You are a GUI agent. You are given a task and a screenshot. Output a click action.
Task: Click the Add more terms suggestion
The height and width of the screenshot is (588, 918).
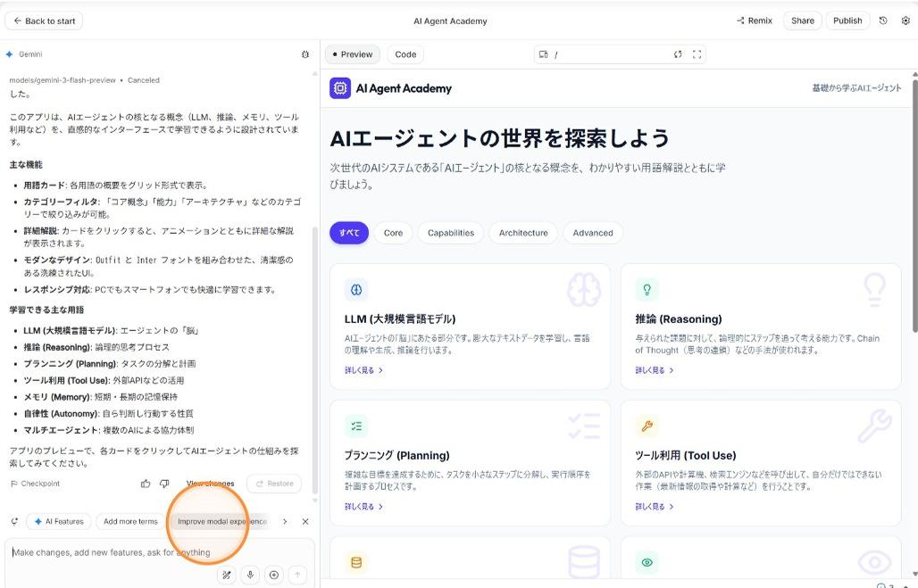pyautogui.click(x=130, y=521)
